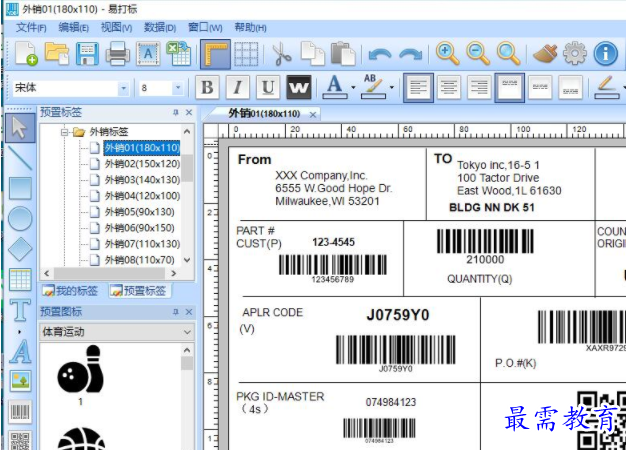Open the 窗口 menu
The image size is (626, 450).
(205, 28)
